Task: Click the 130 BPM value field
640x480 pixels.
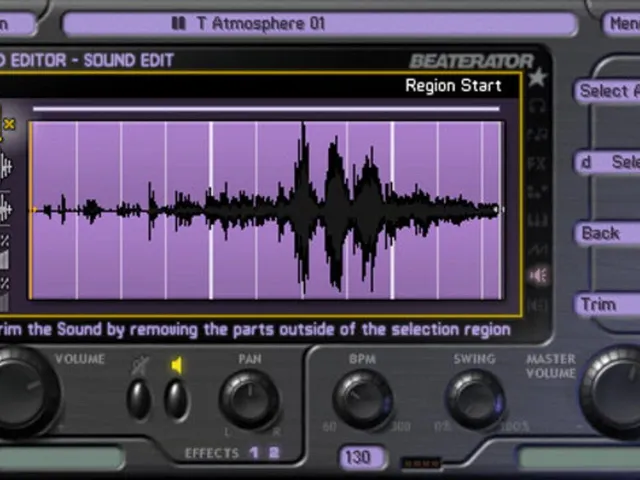Action: click(x=361, y=457)
